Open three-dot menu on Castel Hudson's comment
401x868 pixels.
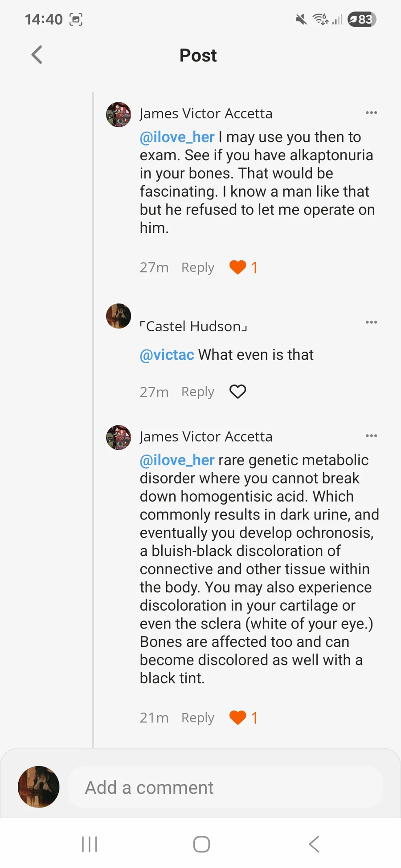click(371, 322)
